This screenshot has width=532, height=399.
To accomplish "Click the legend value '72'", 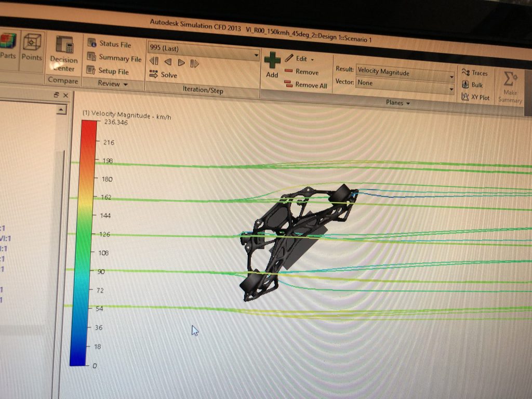I will pyautogui.click(x=100, y=290).
